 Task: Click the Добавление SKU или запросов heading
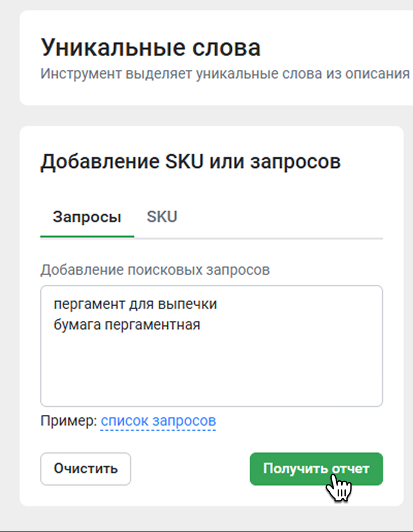coord(190,162)
